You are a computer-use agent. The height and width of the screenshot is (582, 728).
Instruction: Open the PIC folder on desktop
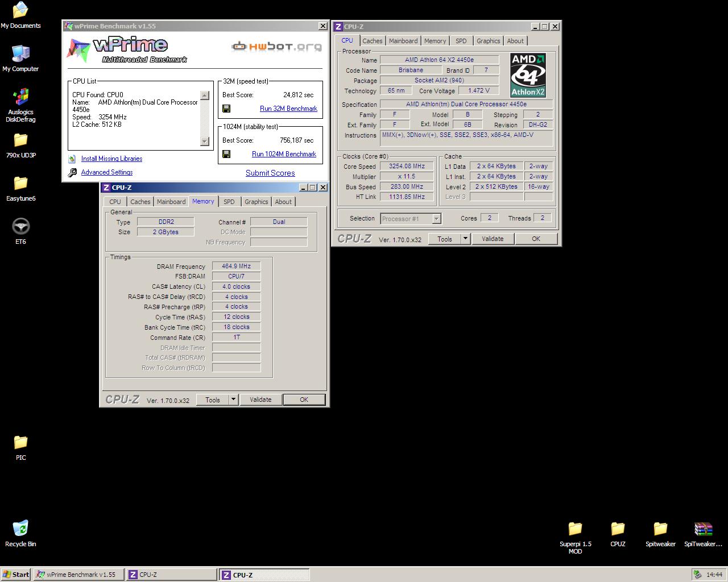pos(20,448)
